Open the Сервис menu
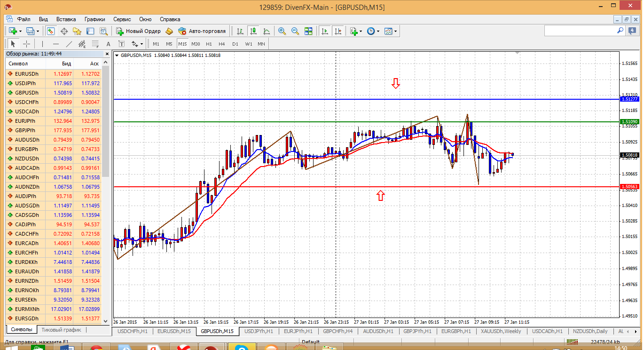This screenshot has width=644, height=350. [122, 19]
